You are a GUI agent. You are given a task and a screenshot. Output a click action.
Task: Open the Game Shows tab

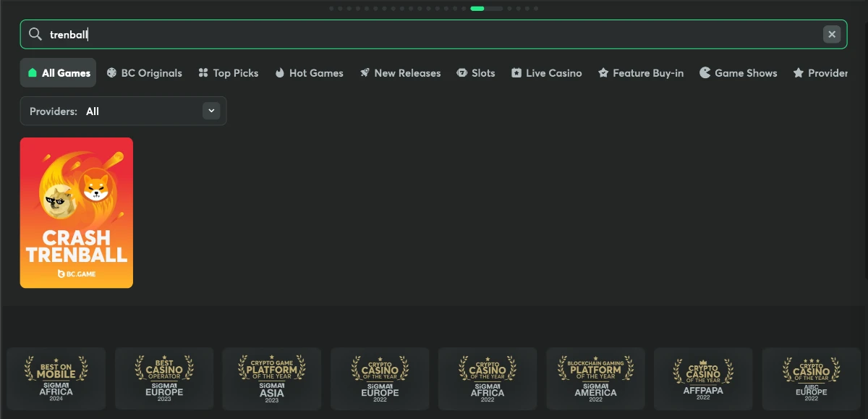[739, 73]
